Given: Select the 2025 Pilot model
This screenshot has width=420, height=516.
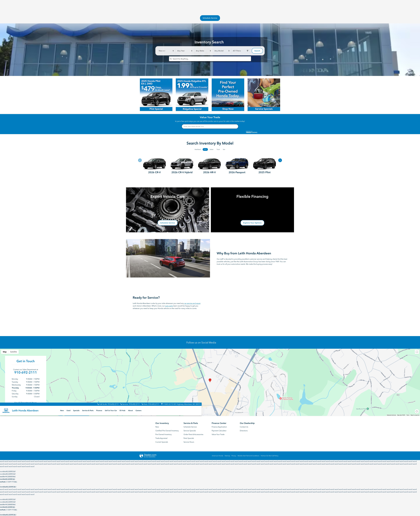Looking at the screenshot, I should 264,166.
